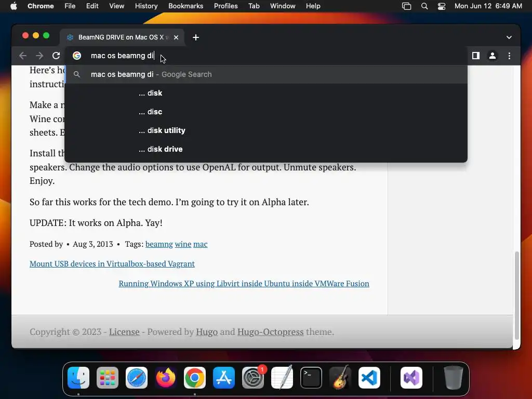Pick the 'disc' autocomplete suggestion
This screenshot has height=399, width=532.
[266, 112]
